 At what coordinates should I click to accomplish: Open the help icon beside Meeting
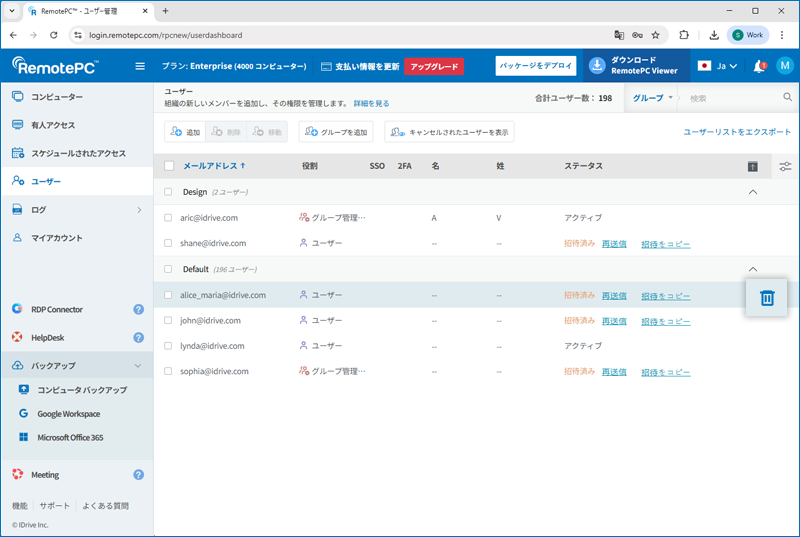138,475
